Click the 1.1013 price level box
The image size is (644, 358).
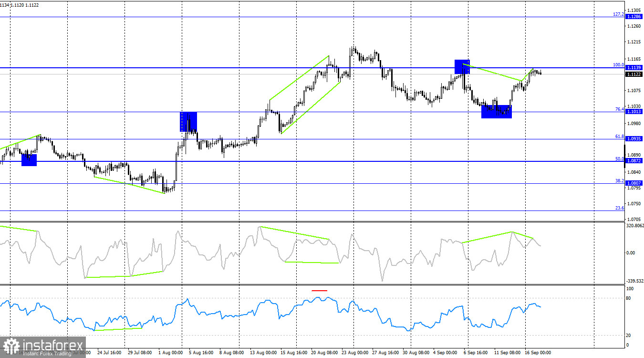tap(634, 112)
